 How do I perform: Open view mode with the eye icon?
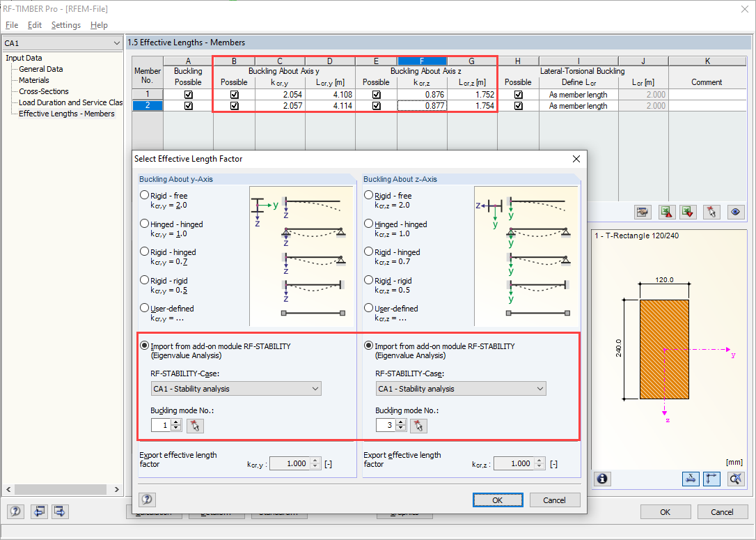click(736, 212)
